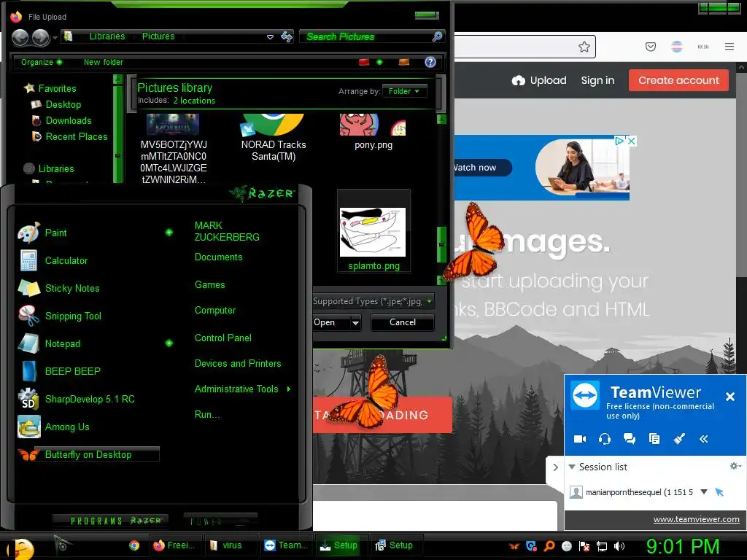747x560 pixels.
Task: Click TeamViewer headset audio icon
Action: (x=605, y=439)
